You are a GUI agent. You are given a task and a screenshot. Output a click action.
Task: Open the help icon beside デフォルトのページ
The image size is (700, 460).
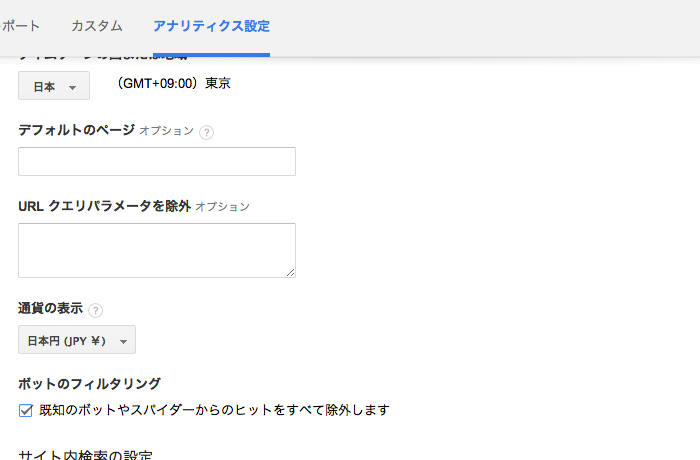[207, 131]
